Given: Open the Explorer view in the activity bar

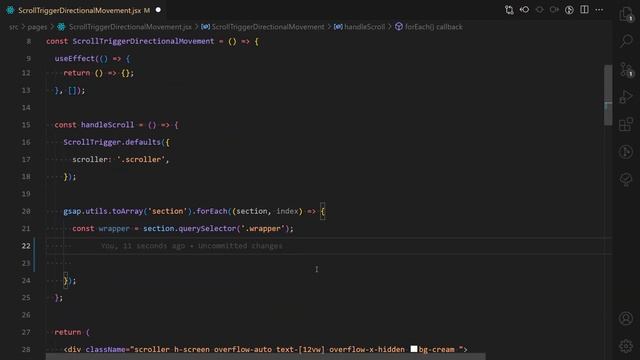Looking at the screenshot, I should point(626,14).
